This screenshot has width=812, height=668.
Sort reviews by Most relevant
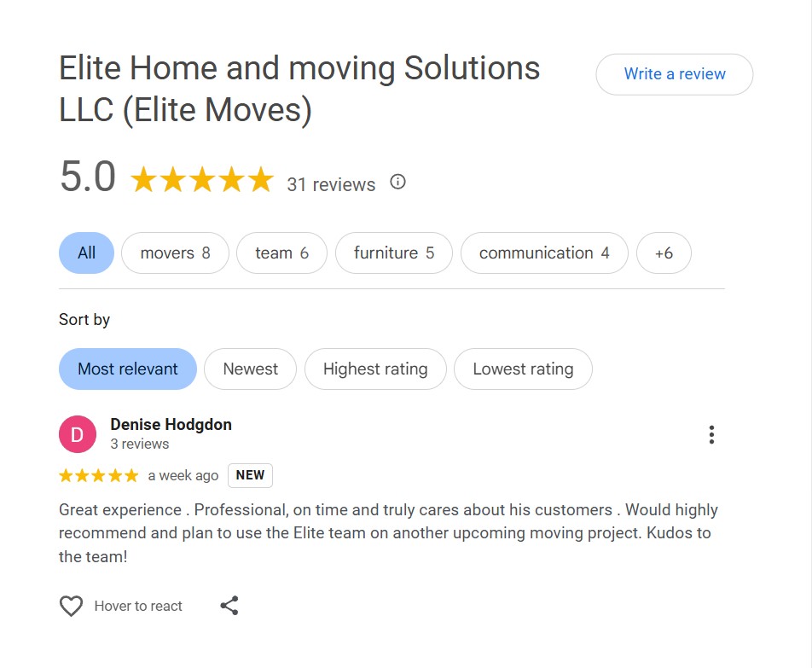point(128,369)
